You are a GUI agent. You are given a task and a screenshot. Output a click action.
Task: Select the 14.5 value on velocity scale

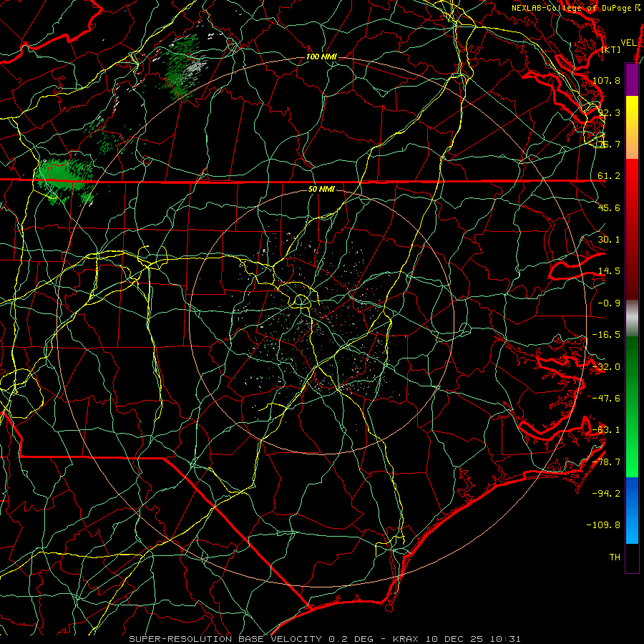pos(609,271)
